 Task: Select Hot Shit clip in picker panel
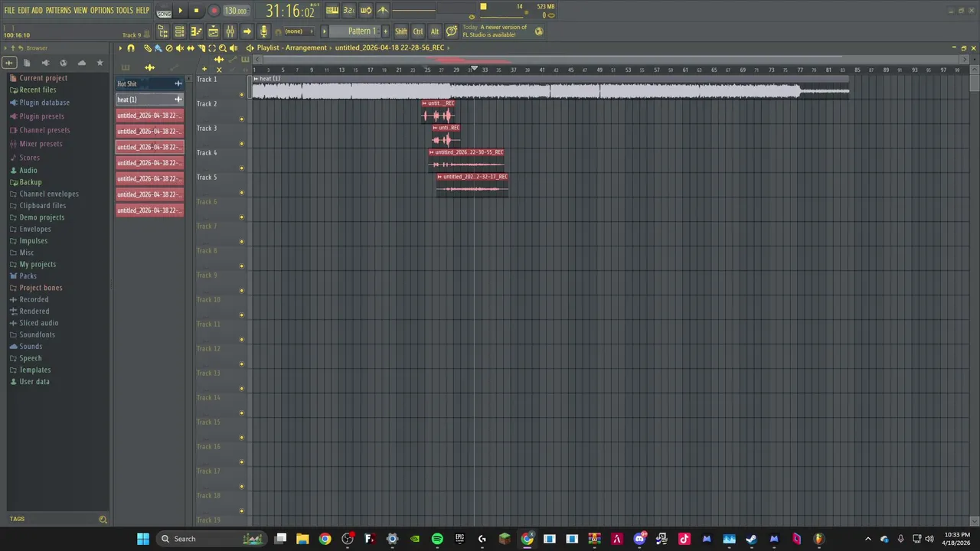pyautogui.click(x=149, y=83)
